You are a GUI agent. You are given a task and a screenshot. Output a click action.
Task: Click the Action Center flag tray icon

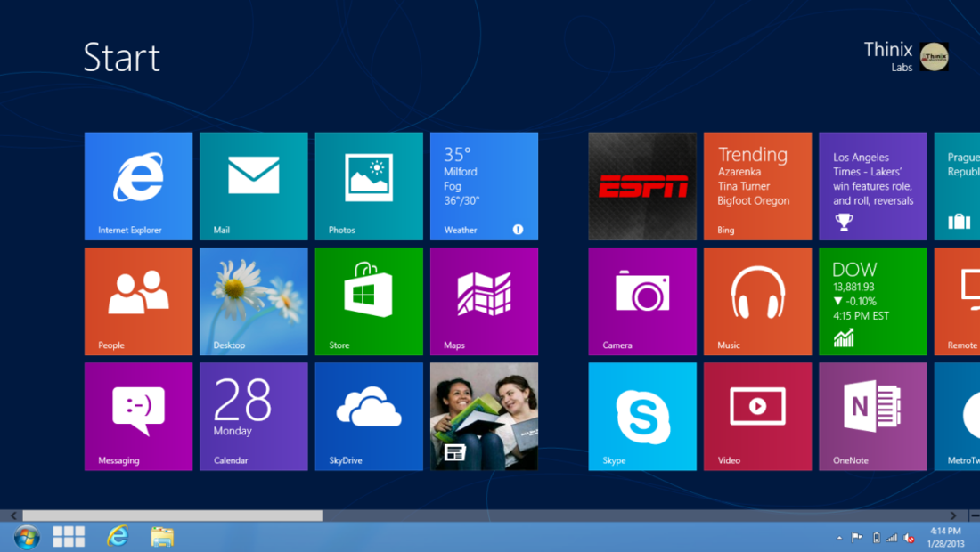857,537
